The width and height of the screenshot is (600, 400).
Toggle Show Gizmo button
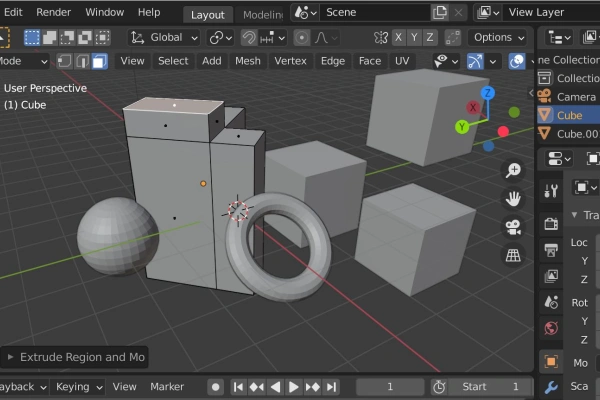(x=475, y=61)
